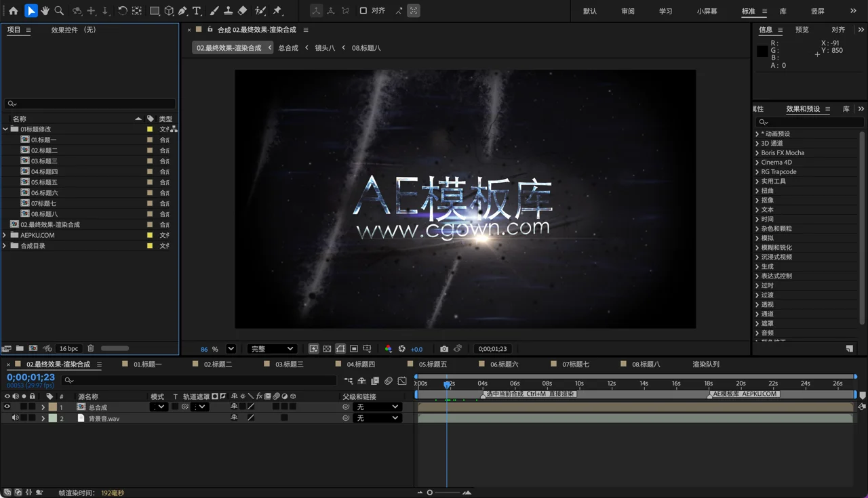The image size is (868, 498).
Task: Reset exposure in the viewer
Action: 401,349
